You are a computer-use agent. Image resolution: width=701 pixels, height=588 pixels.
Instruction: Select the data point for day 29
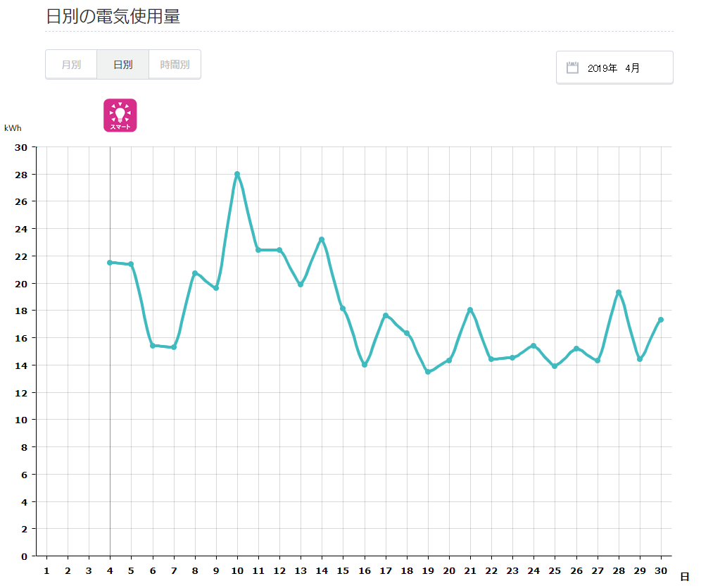coord(640,359)
